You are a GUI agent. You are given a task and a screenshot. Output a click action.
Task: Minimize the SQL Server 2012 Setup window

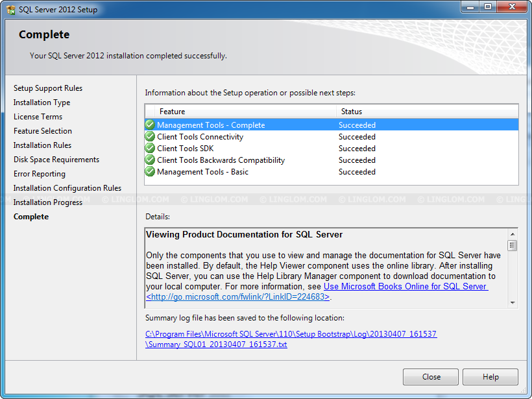coord(470,7)
